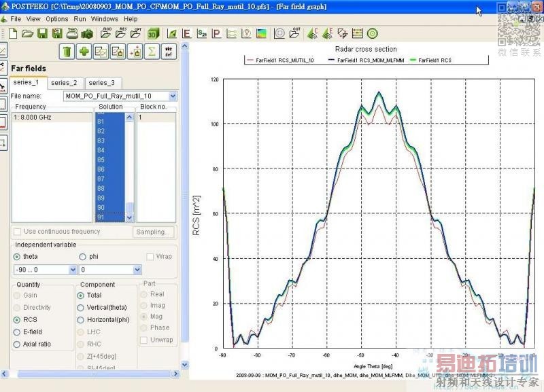This screenshot has height=392, width=544.
Task: Enable Use continuous frequency checkbox
Action: [16, 232]
